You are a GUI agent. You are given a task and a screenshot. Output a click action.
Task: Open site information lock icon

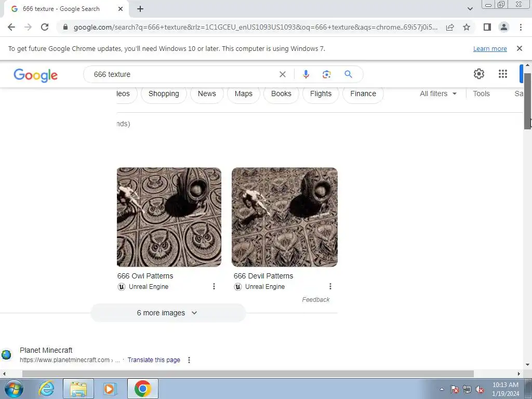[65, 27]
